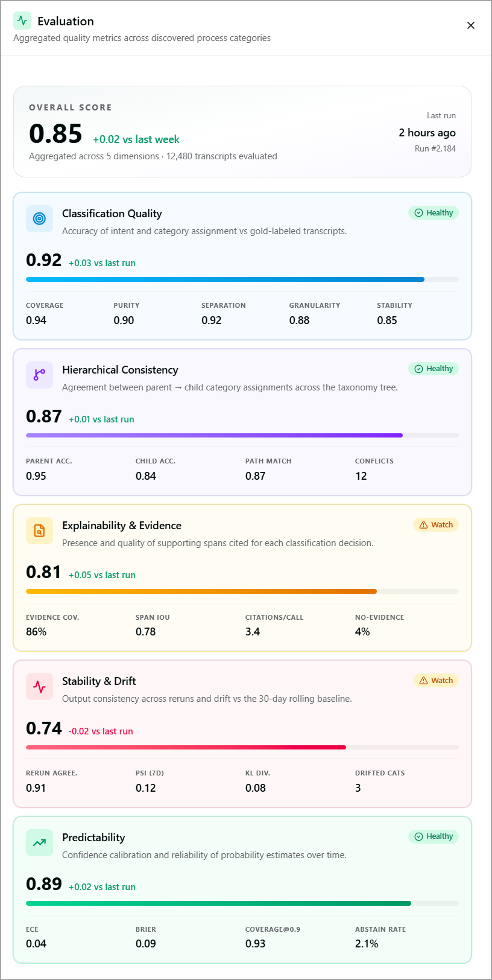Click the CITATIONS/CALL value 3.4
492x980 pixels.
click(253, 632)
